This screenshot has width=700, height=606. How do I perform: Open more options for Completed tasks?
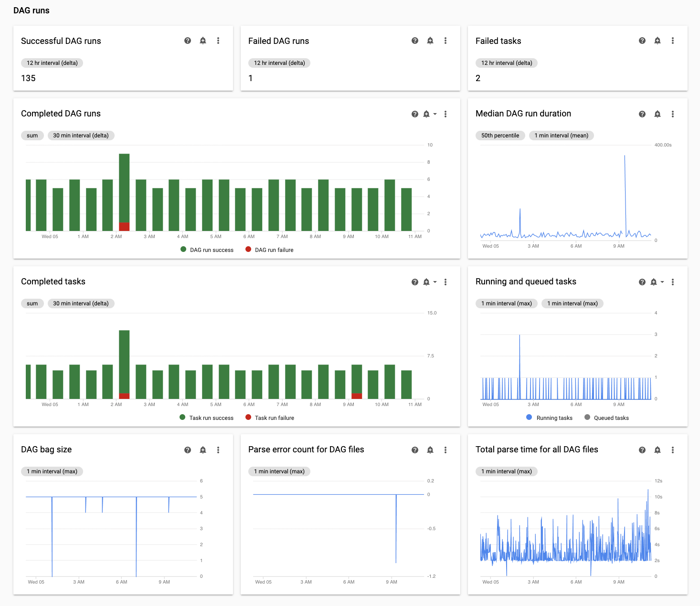(x=445, y=282)
